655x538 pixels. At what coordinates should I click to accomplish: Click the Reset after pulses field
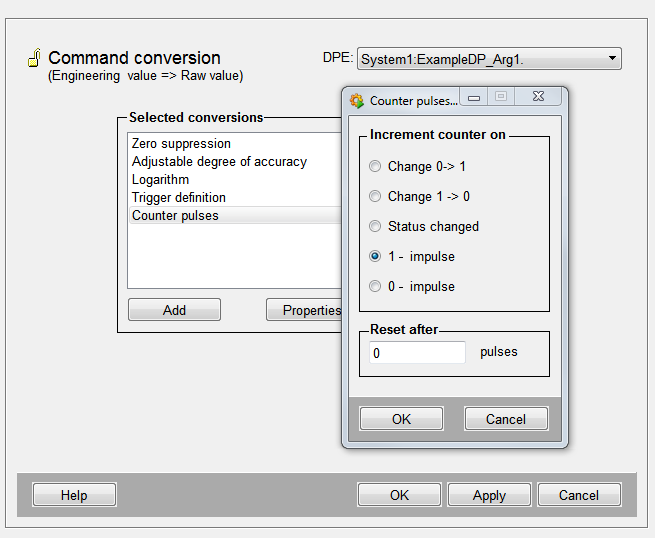tap(417, 353)
